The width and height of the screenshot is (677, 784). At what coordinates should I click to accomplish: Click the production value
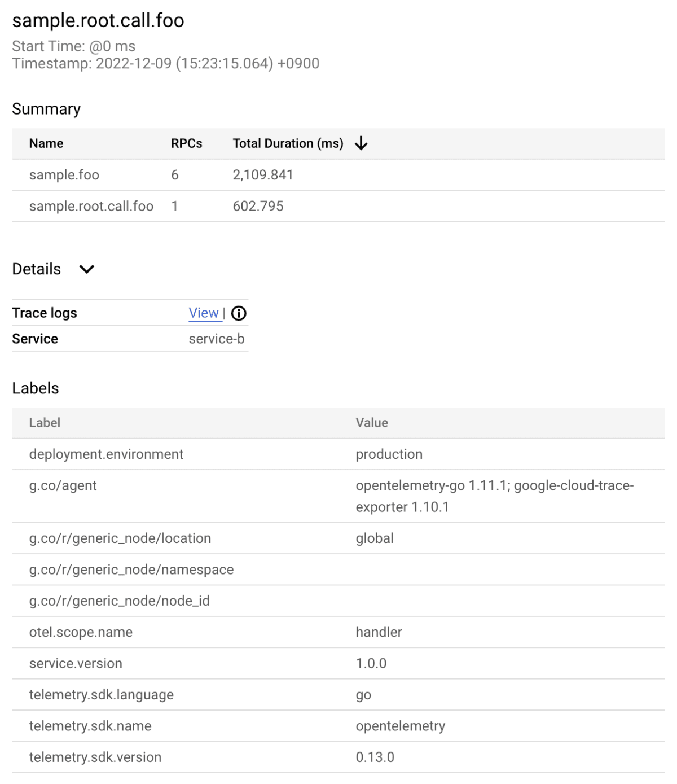click(x=389, y=454)
